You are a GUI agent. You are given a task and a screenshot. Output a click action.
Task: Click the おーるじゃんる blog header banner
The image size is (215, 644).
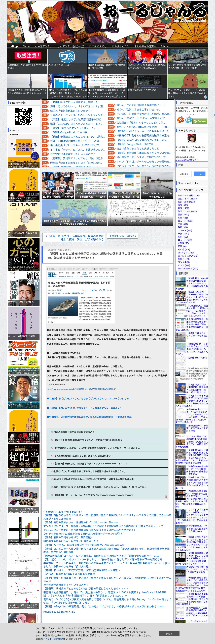(x=108, y=22)
